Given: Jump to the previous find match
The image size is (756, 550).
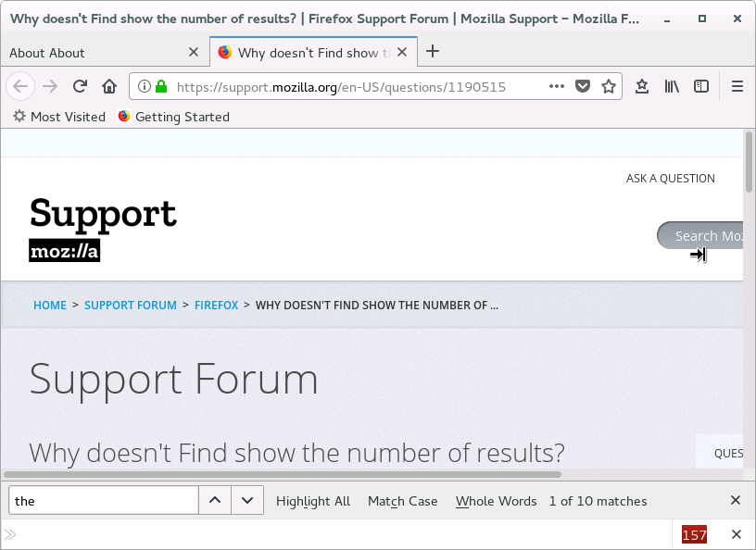Looking at the screenshot, I should coord(215,501).
